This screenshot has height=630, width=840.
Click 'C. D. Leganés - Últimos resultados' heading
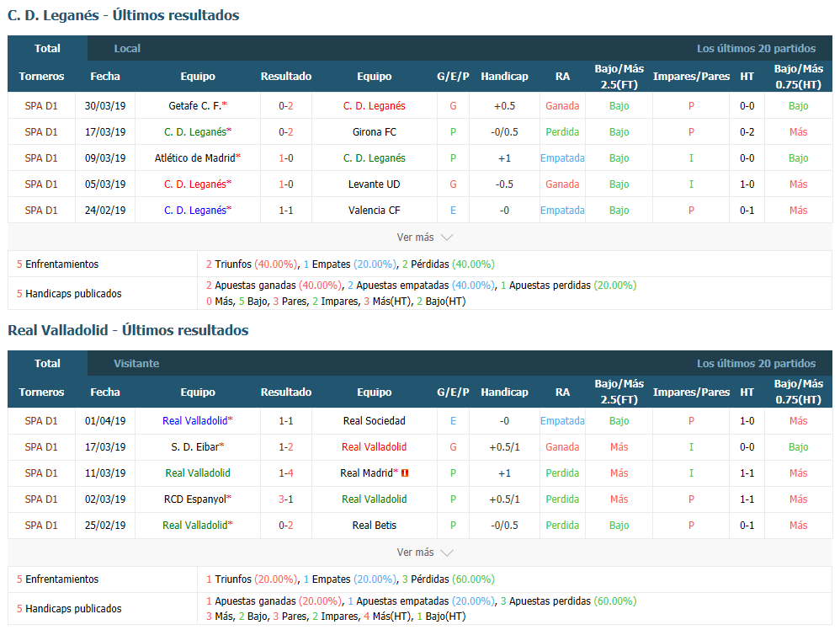(x=123, y=15)
